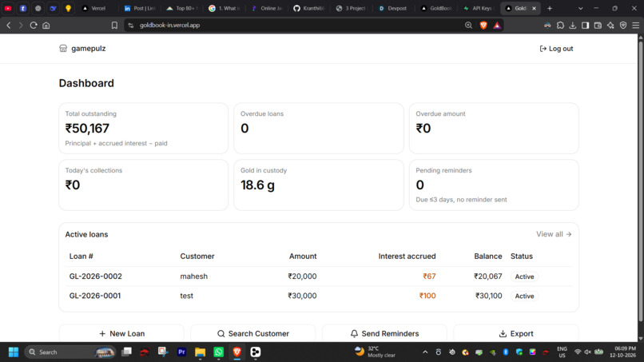Open the Brave Rewards triangle icon
This screenshot has height=362, width=644.
click(x=497, y=26)
